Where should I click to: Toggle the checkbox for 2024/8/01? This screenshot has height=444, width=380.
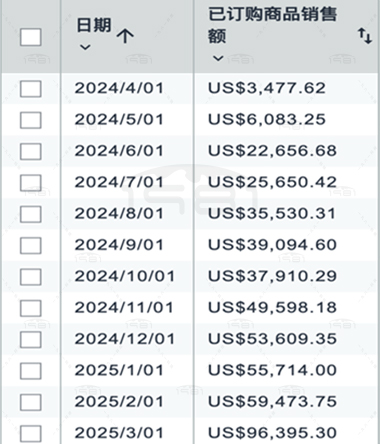[31, 214]
